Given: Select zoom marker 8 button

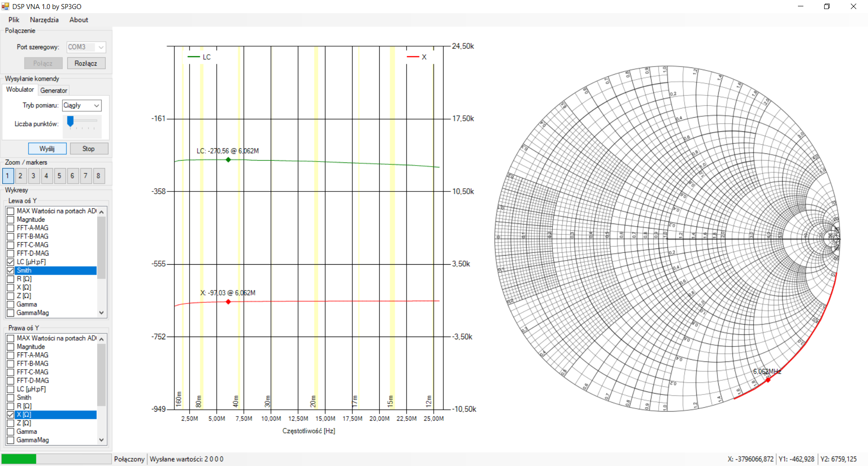Looking at the screenshot, I should 99,176.
